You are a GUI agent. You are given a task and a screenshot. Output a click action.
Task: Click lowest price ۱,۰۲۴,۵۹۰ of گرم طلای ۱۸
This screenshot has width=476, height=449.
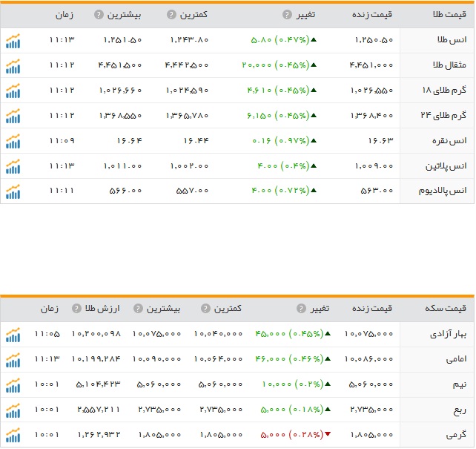pos(188,91)
